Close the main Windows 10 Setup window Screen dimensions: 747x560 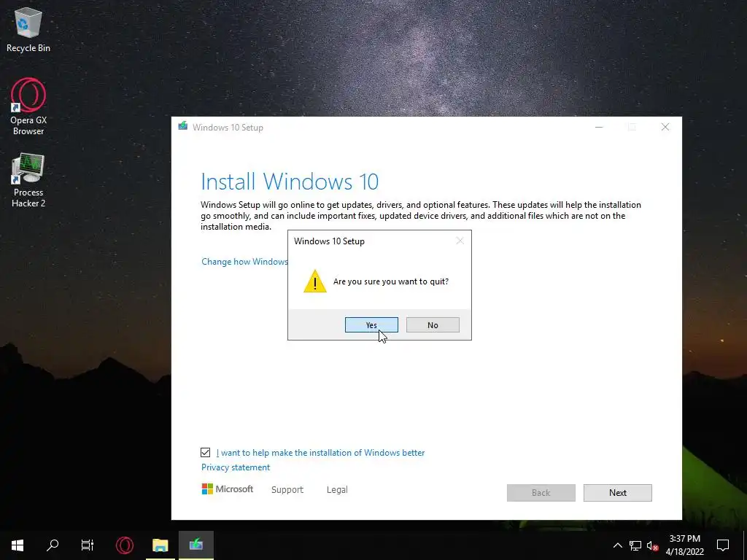tap(665, 127)
